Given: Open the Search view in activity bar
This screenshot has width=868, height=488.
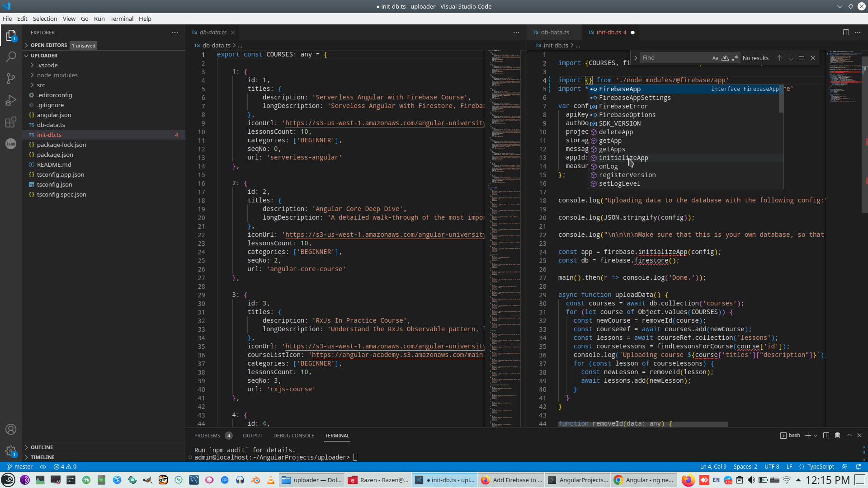Looking at the screenshot, I should (x=11, y=57).
